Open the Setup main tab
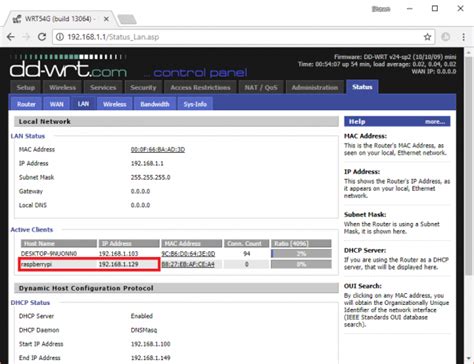Viewport: 474px width, 364px height. 26,87
